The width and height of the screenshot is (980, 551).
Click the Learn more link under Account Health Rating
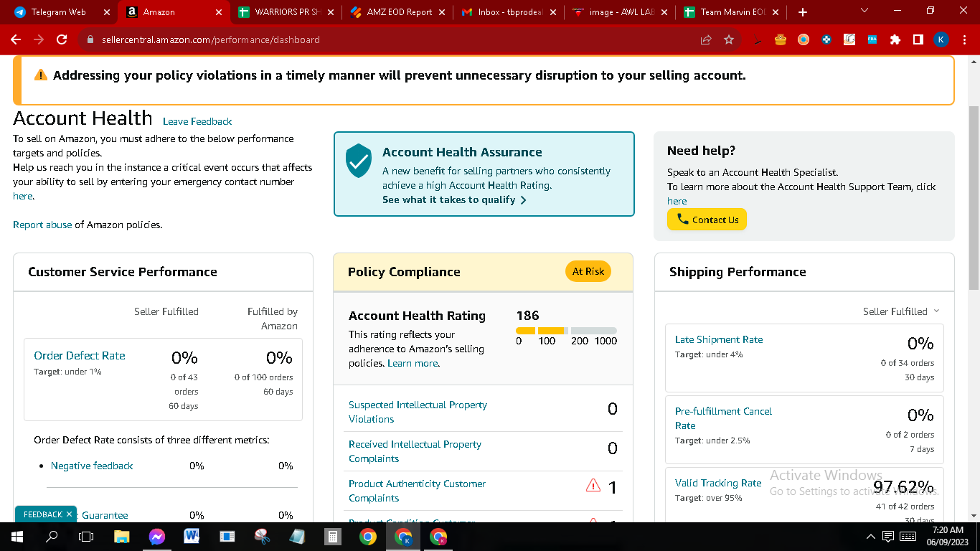(x=413, y=364)
